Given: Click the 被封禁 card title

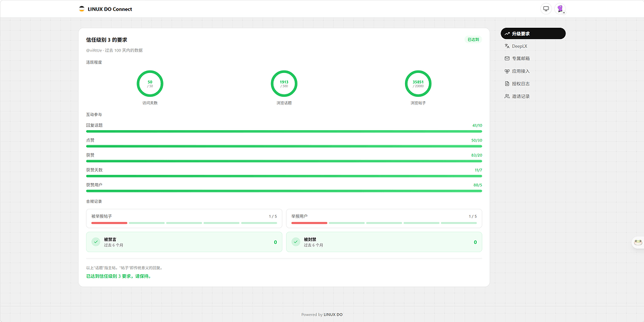Looking at the screenshot, I should pyautogui.click(x=310, y=239).
